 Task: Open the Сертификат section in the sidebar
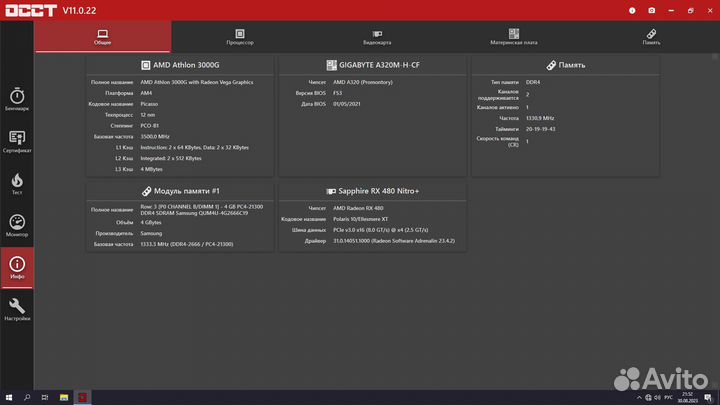click(17, 141)
